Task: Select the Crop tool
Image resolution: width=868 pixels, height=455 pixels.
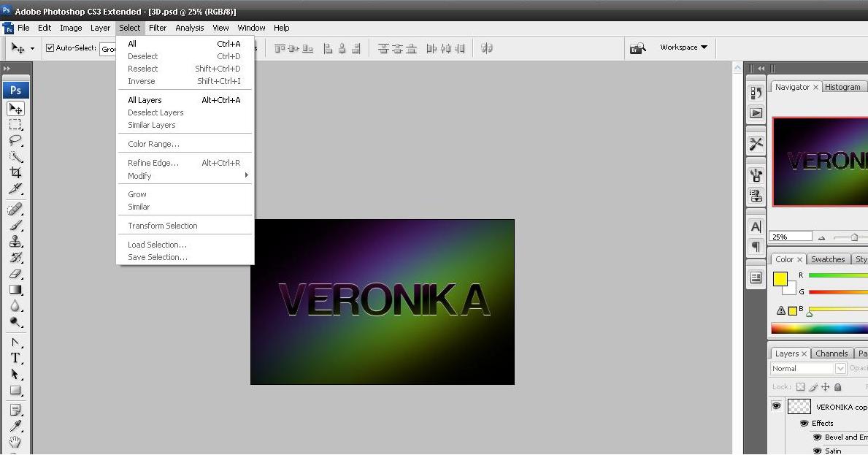Action: coord(15,173)
